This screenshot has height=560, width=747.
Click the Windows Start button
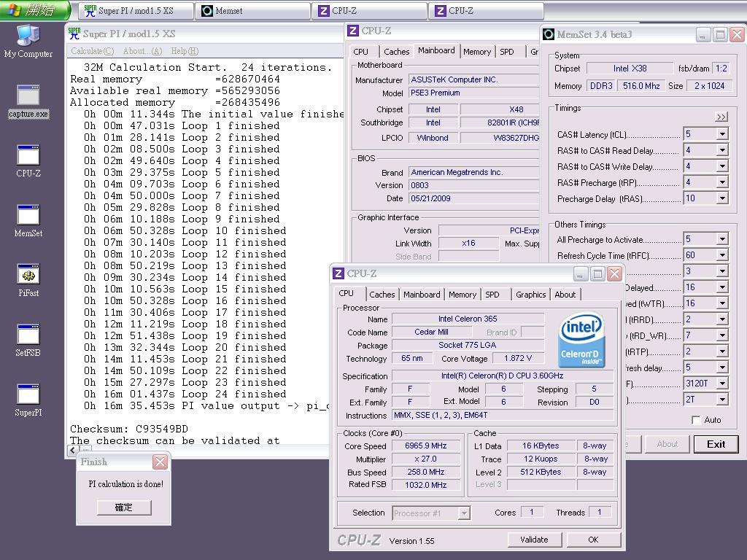coord(34,10)
